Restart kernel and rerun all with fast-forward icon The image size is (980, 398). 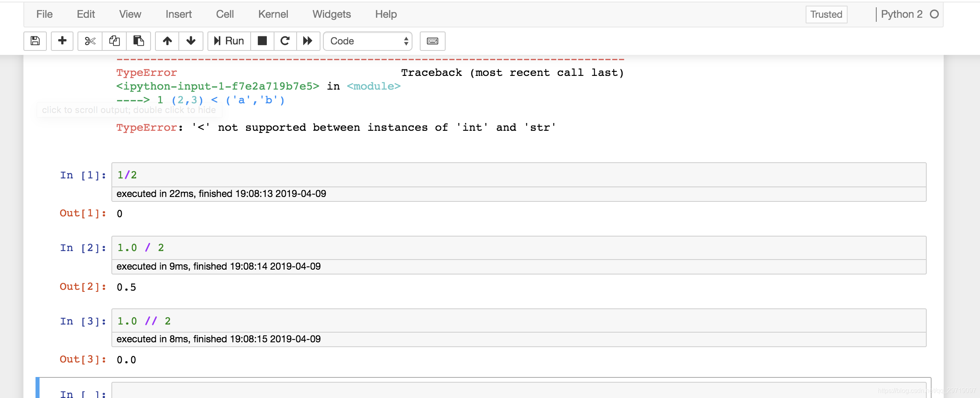[308, 41]
